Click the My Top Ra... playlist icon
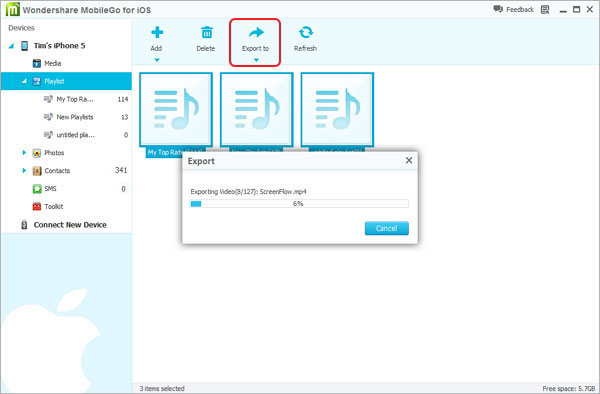Image resolution: width=600 pixels, height=394 pixels. pos(48,99)
